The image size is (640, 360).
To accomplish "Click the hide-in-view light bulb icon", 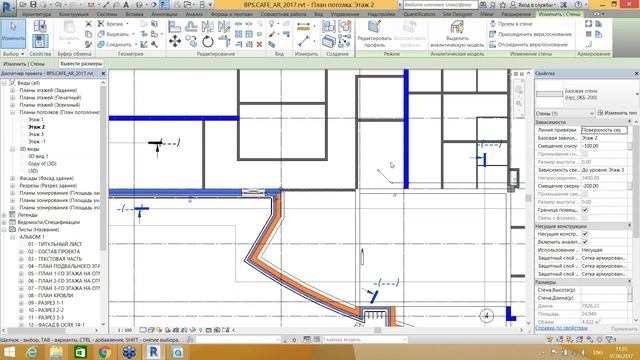I will tap(271, 24).
